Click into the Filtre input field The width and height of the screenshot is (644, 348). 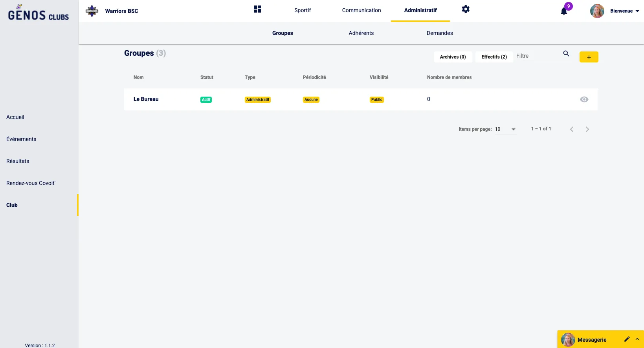pyautogui.click(x=538, y=56)
